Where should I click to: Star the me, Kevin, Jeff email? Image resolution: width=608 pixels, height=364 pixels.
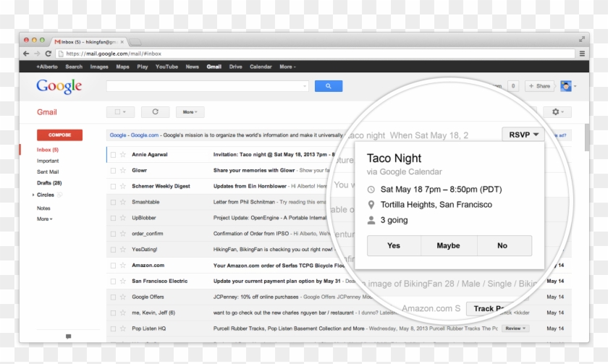(123, 313)
